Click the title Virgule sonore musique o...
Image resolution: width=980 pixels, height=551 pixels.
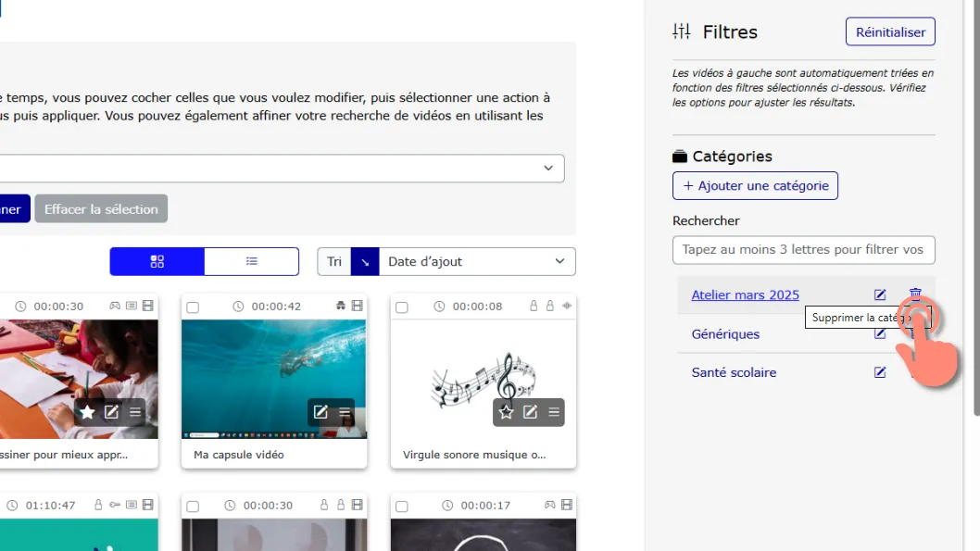(x=474, y=455)
